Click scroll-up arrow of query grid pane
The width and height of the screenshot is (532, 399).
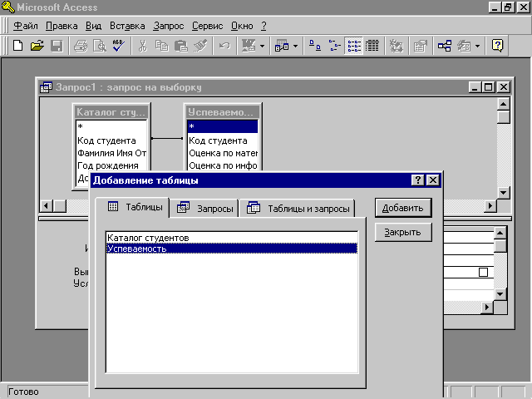pos(500,233)
